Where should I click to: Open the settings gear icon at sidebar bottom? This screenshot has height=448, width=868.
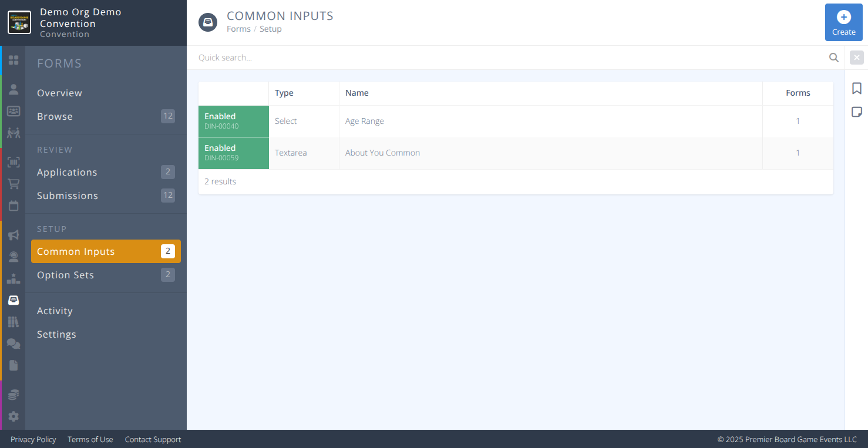14,416
